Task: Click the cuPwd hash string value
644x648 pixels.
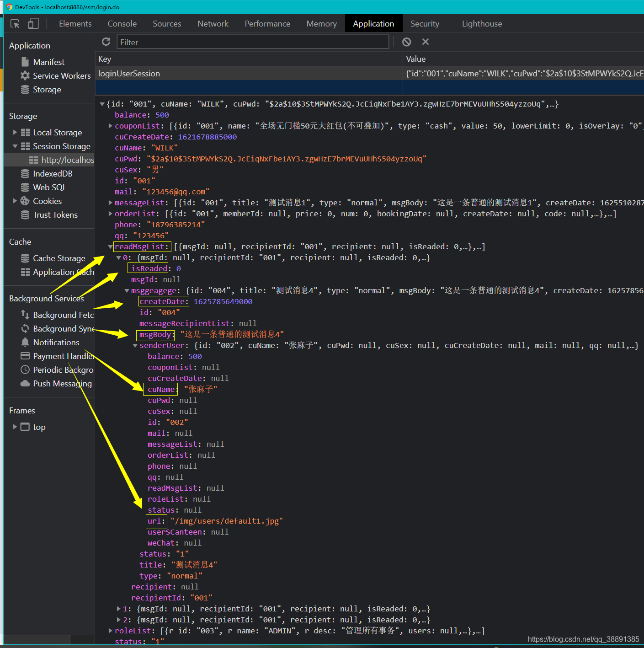Action: pos(287,159)
